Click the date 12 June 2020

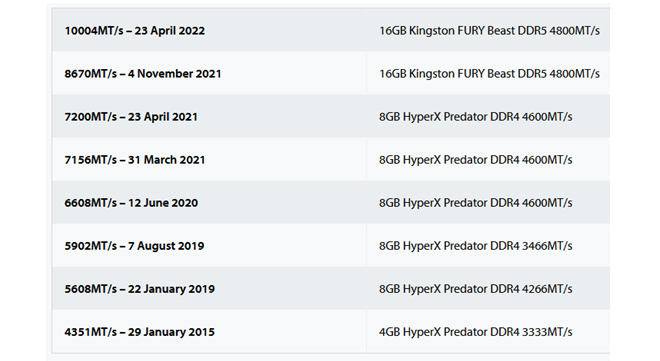[x=163, y=203]
